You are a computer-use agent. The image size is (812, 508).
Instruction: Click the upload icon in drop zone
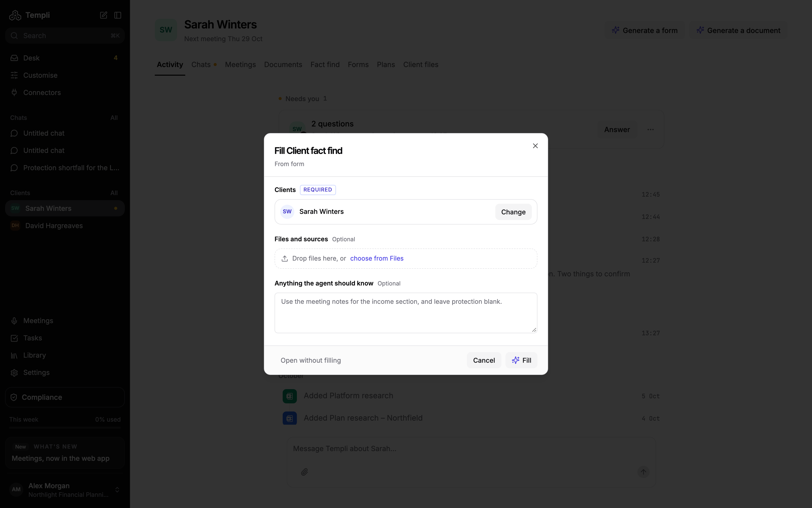click(284, 258)
